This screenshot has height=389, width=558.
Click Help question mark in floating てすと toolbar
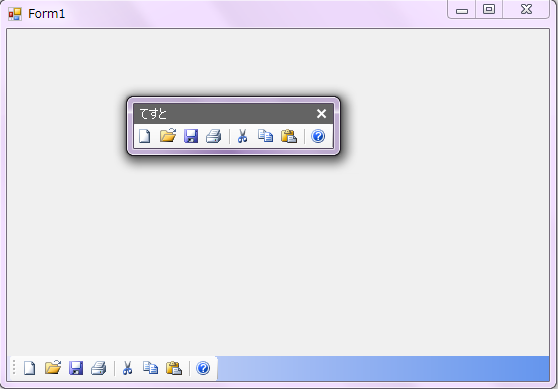tap(318, 136)
